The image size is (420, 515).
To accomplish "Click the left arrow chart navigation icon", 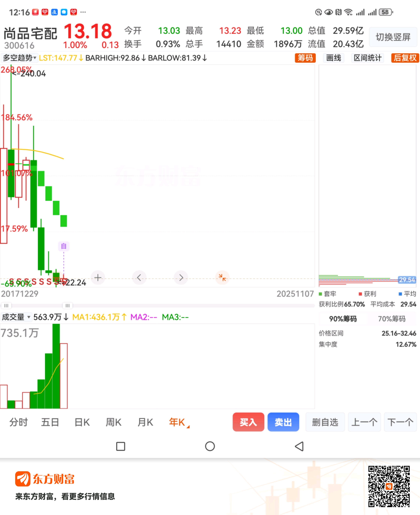I will click(139, 277).
